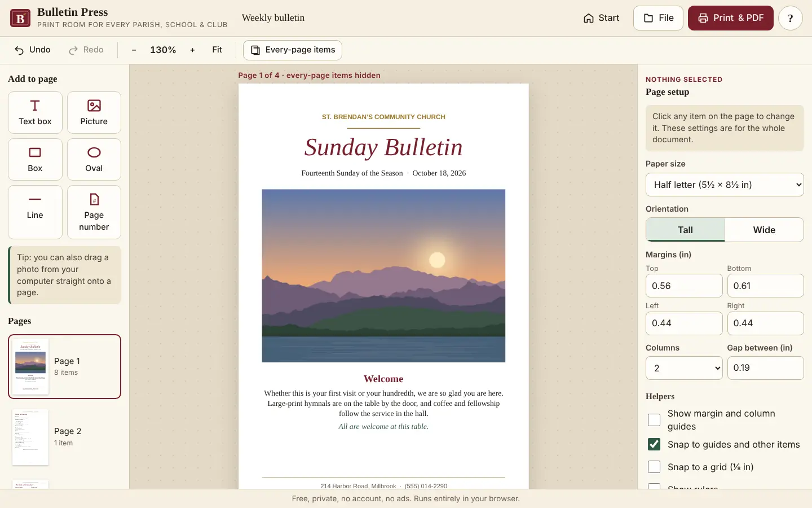This screenshot has width=812, height=508.
Task: Click 'All are welcome at this table.' text
Action: (383, 427)
